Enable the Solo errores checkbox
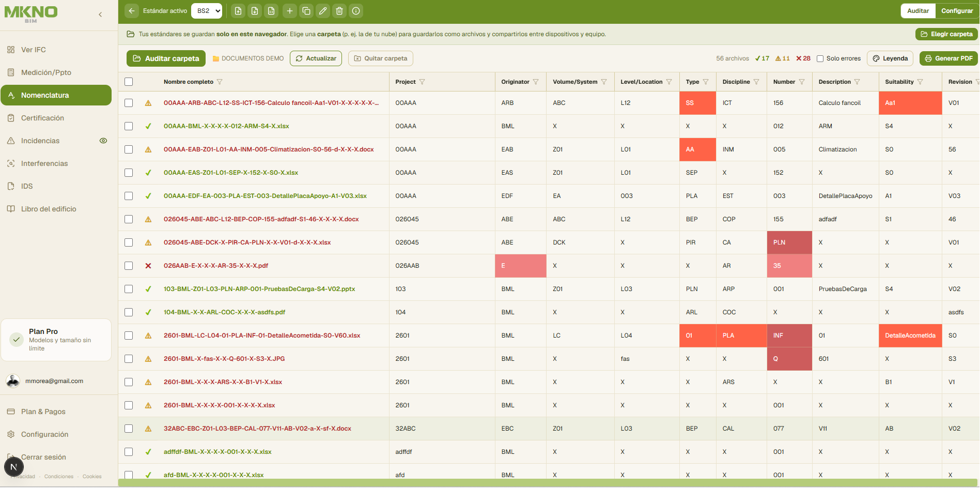This screenshot has width=980, height=488. [x=820, y=58]
